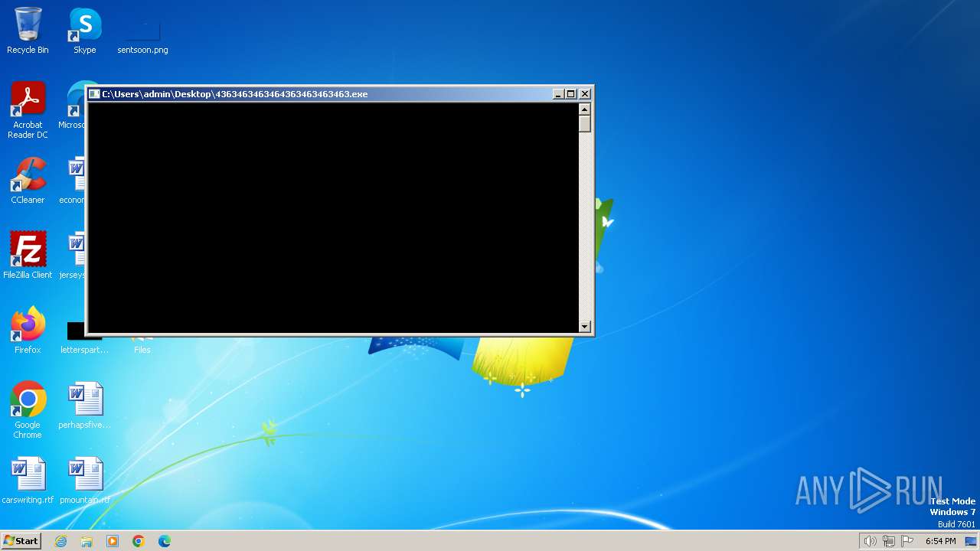Viewport: 980px width, 551px height.
Task: Open Windows Explorer from taskbar
Action: pyautogui.click(x=87, y=541)
